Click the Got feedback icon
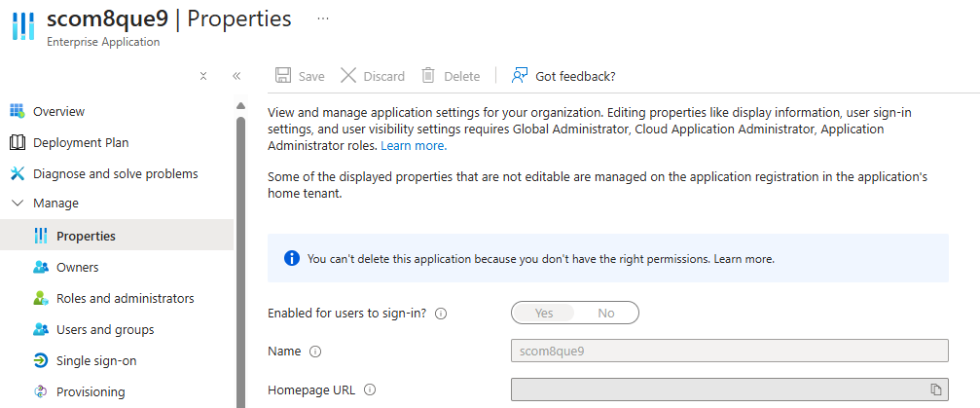 click(520, 76)
